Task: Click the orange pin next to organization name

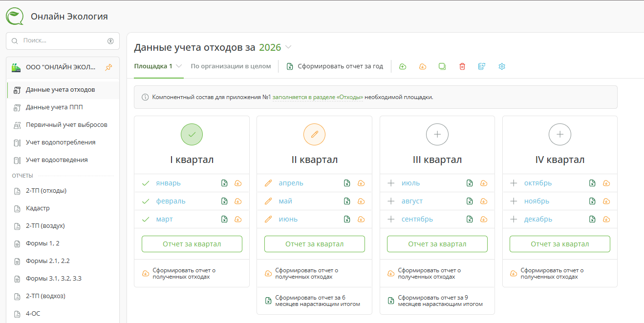Action: click(x=108, y=67)
